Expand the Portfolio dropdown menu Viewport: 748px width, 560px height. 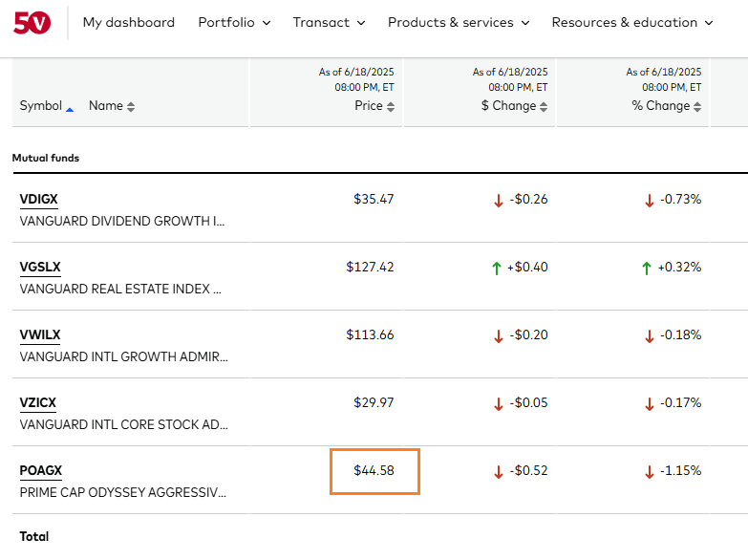pyautogui.click(x=234, y=22)
